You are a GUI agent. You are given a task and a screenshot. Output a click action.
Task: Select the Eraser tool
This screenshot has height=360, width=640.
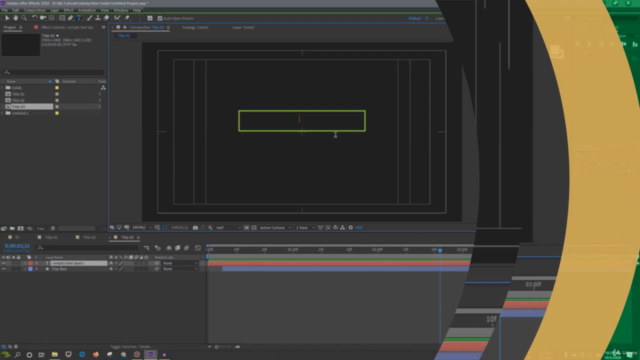click(107, 18)
